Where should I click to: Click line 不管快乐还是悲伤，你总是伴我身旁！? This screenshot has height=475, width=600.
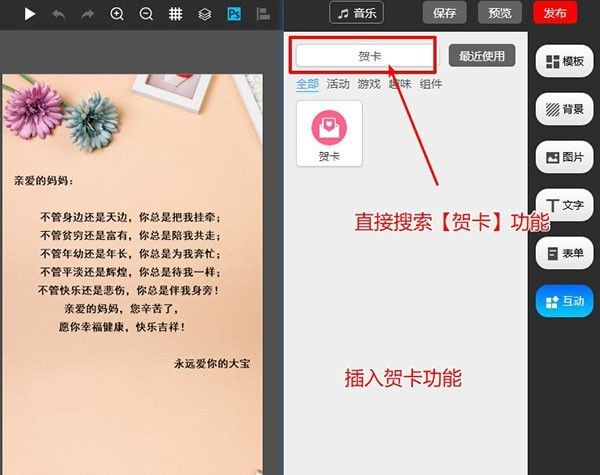pos(129,290)
